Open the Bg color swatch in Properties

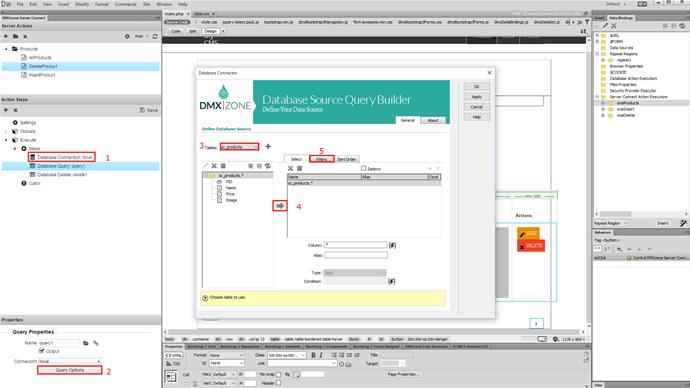coord(296,374)
